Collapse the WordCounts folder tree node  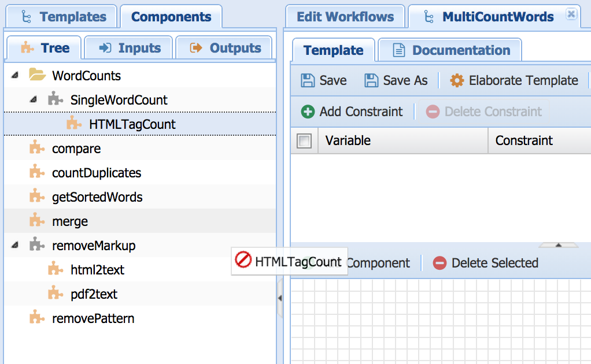pos(15,76)
